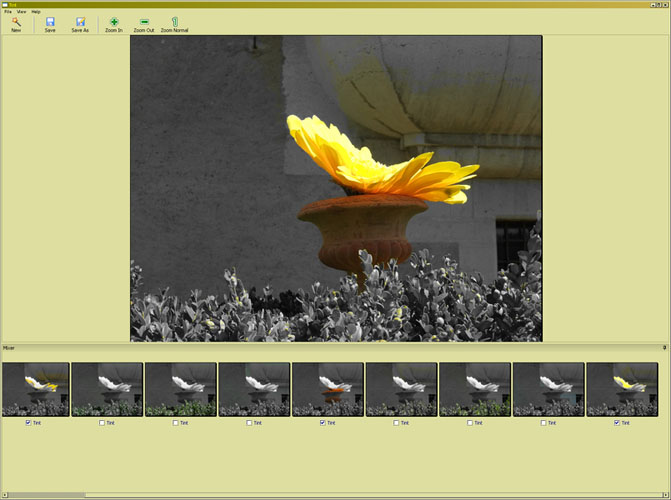
Task: Open the File menu
Action: point(7,11)
